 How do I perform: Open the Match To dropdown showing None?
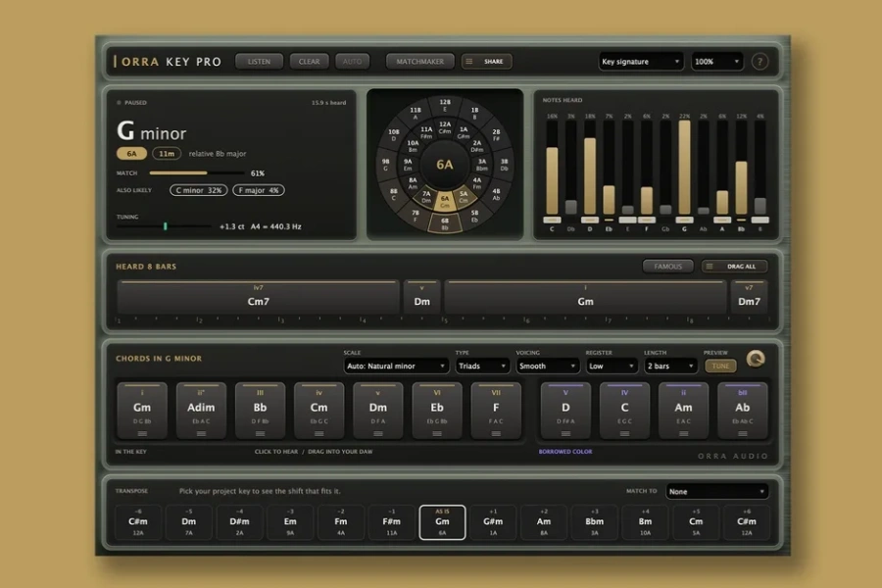tap(716, 491)
